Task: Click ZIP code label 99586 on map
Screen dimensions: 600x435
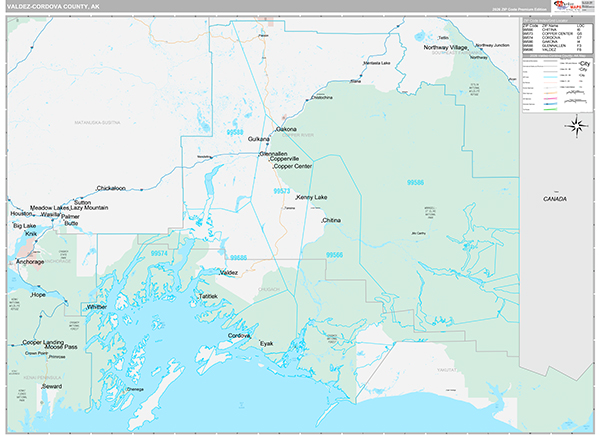Action: coord(415,182)
